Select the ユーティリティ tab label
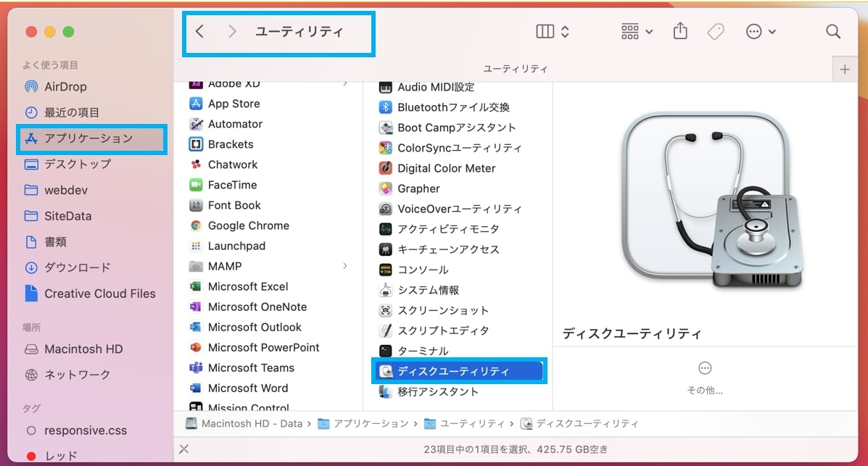Screen dimensions: 868x466 point(516,69)
